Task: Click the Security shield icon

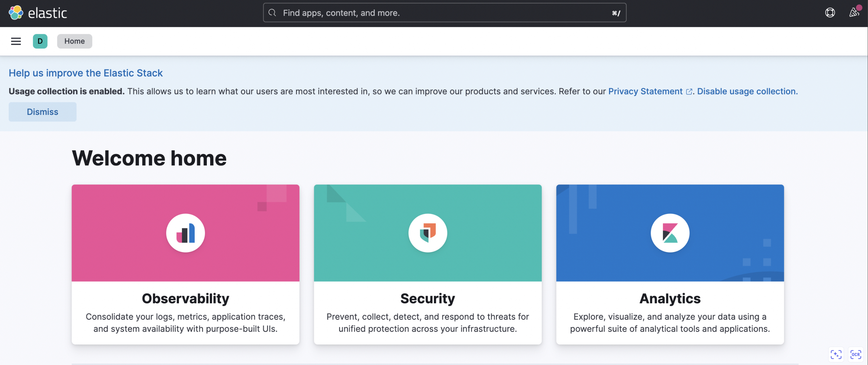Action: (x=427, y=233)
